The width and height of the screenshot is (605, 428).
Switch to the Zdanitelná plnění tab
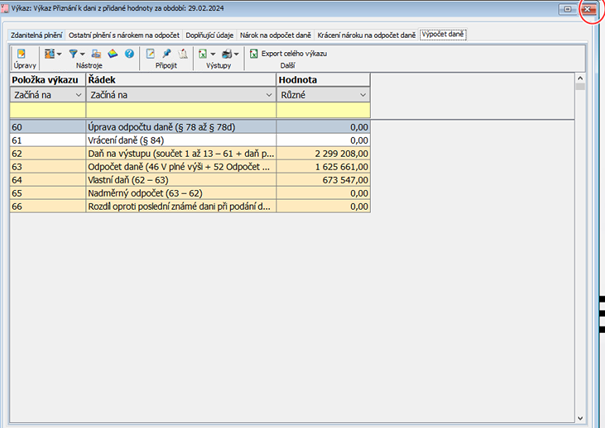point(37,34)
